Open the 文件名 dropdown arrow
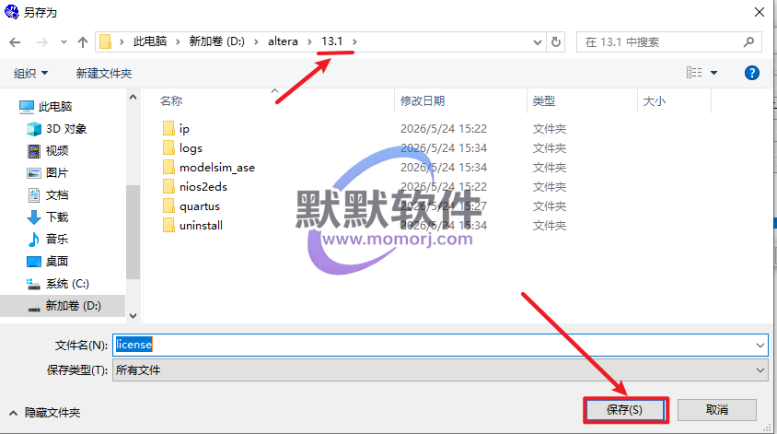Screen dimensions: 777x434 [760, 345]
